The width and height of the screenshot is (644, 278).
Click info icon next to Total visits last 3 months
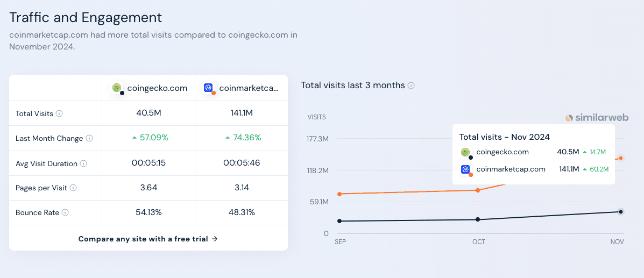point(411,85)
